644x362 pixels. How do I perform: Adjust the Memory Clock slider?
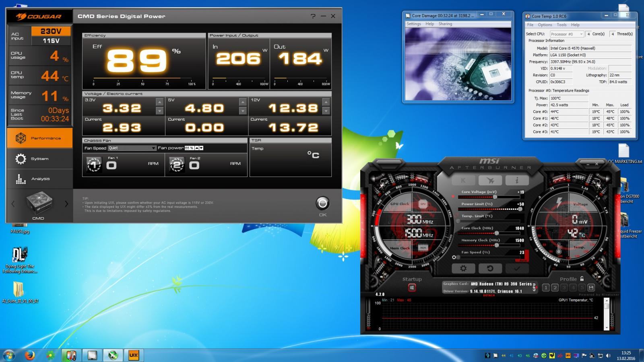(x=497, y=245)
